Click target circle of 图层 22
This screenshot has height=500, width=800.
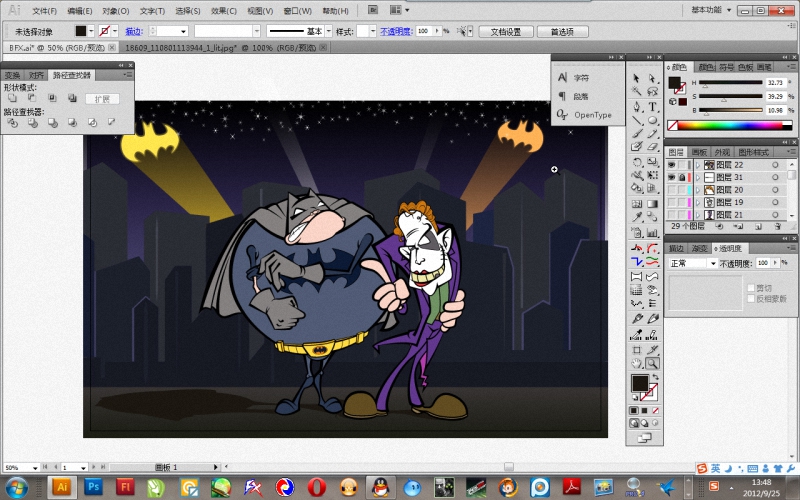[x=775, y=165]
